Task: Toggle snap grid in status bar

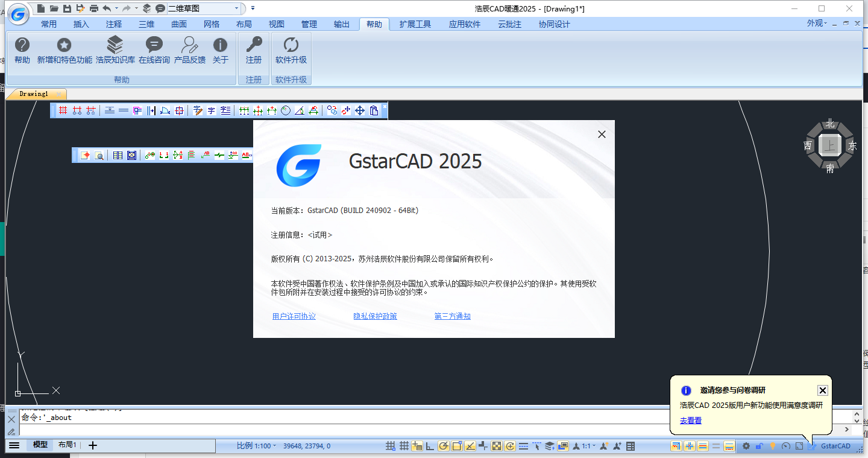Action: pyautogui.click(x=389, y=446)
